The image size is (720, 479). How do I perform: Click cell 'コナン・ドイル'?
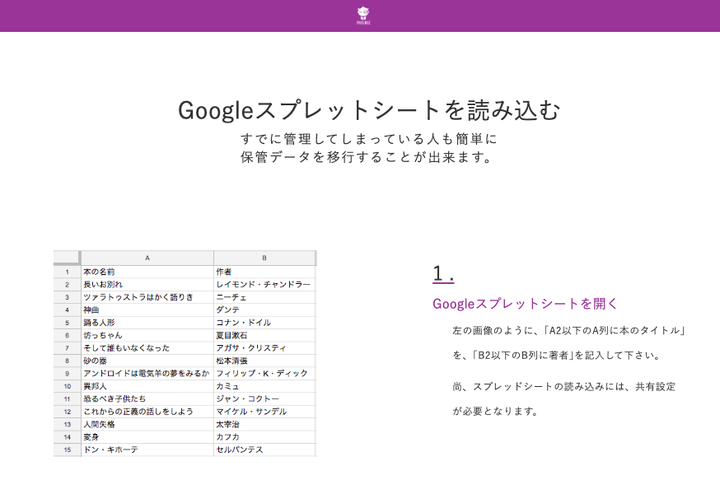(264, 322)
